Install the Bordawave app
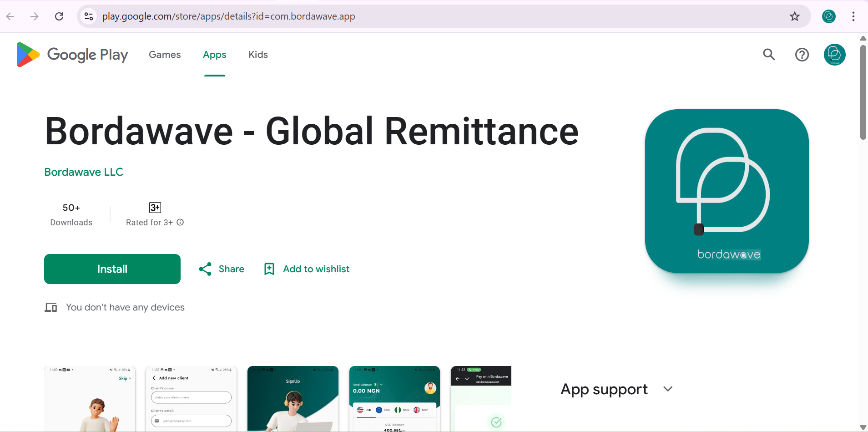 pos(112,269)
